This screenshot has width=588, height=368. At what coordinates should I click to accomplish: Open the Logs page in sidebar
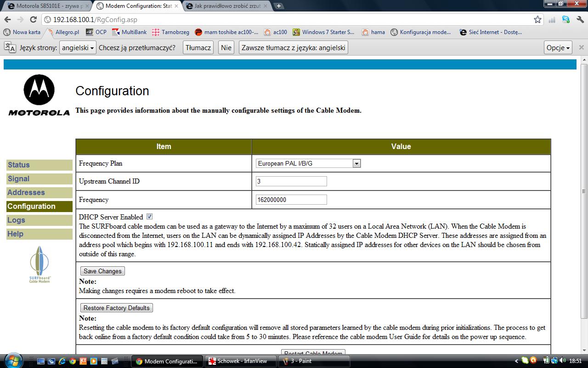click(x=40, y=220)
